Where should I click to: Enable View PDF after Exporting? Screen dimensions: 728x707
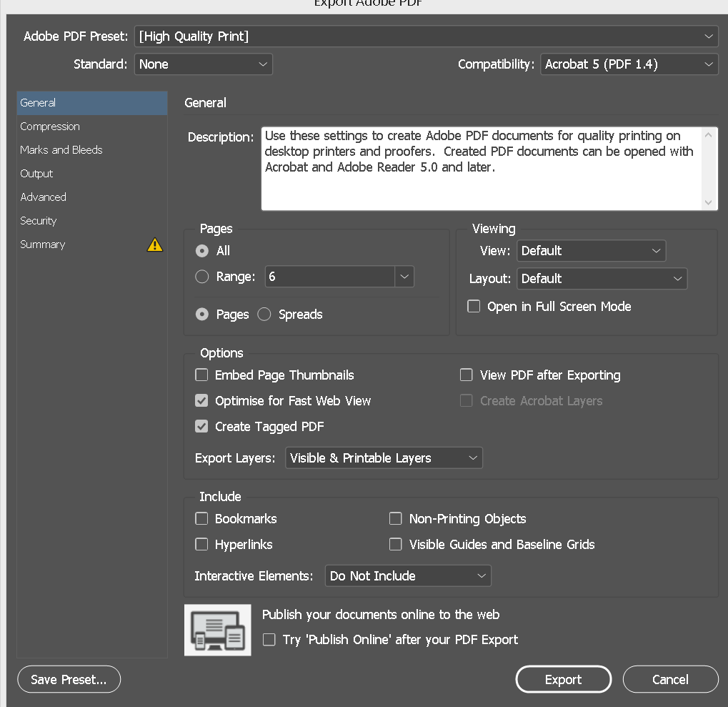tap(467, 375)
